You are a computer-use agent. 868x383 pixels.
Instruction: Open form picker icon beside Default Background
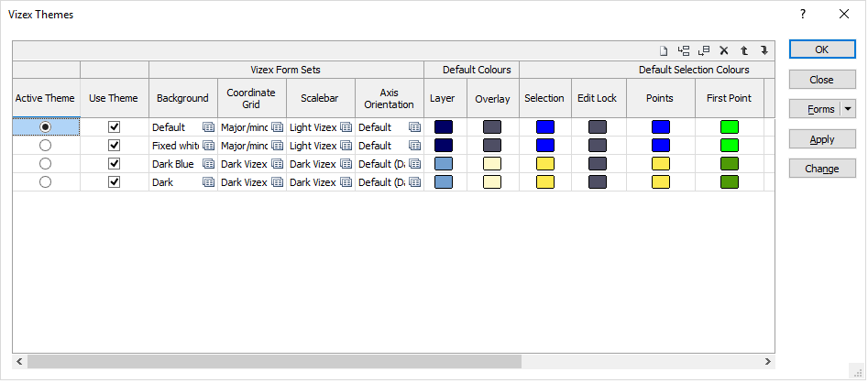click(x=209, y=127)
